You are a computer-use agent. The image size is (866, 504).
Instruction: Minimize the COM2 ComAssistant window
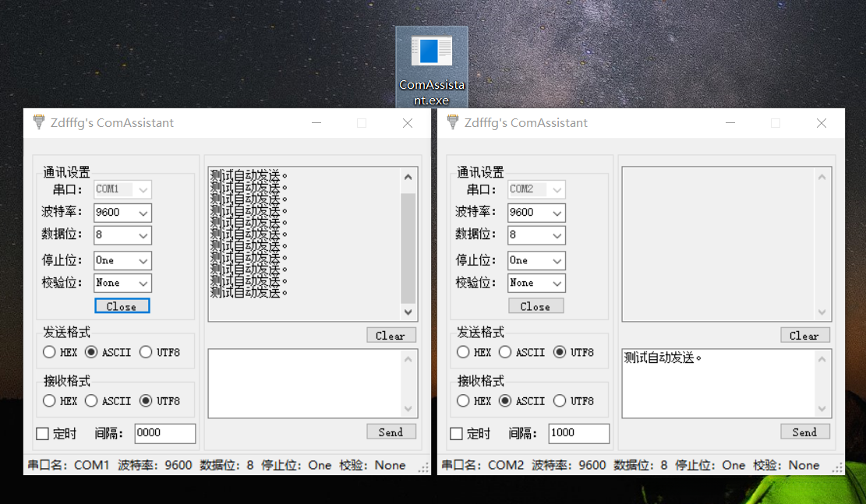730,122
